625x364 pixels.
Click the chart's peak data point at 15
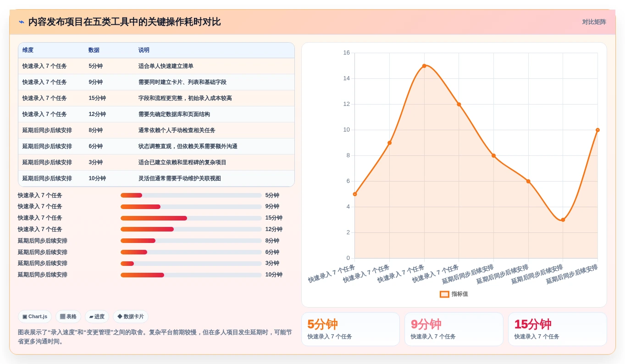point(424,66)
